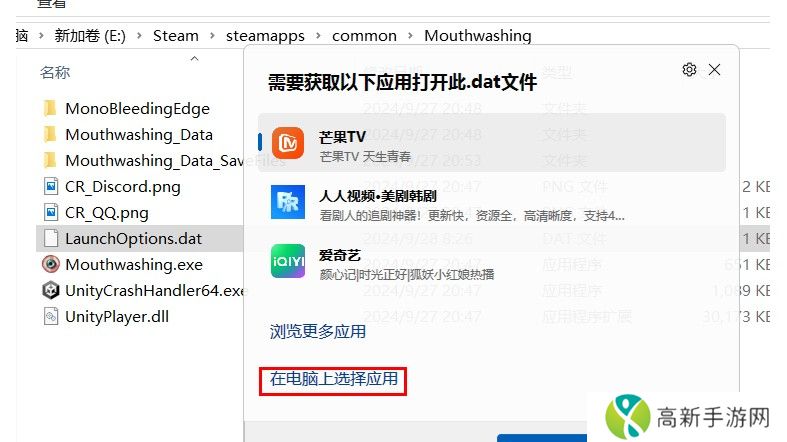Sort files by the 名称 column header
This screenshot has height=442, width=787.
pyautogui.click(x=55, y=72)
